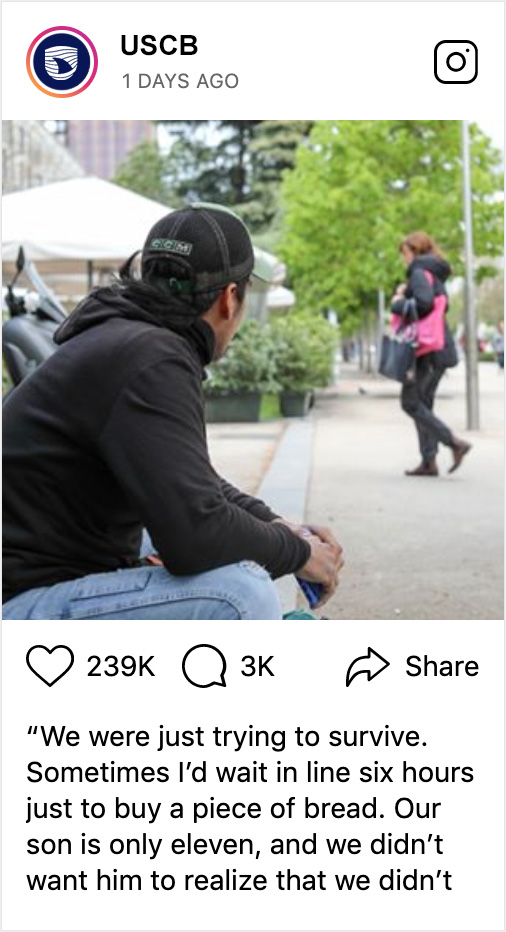Like the post with the heart icon

(x=50, y=666)
